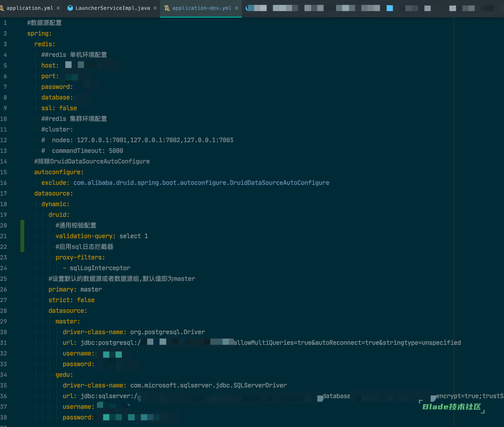Click the 'primary: master' line

coord(75,289)
